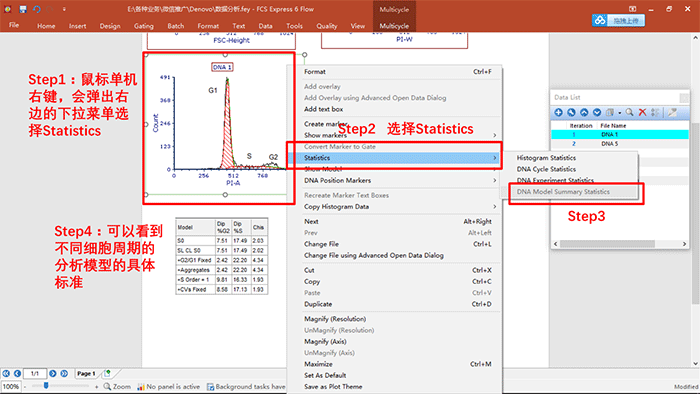Click the Zoom button in status bar
Viewport: 700px width, 394px height.
click(x=117, y=386)
